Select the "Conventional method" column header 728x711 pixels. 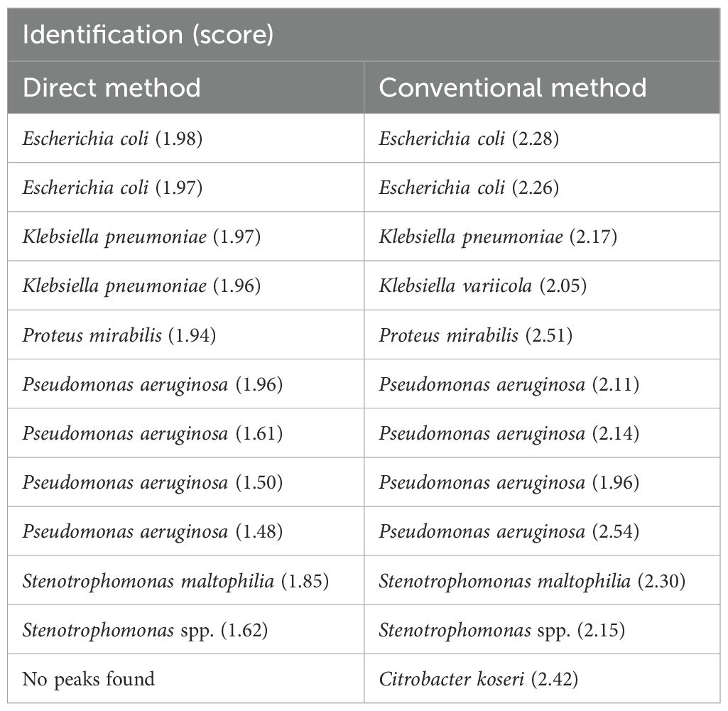tap(512, 87)
